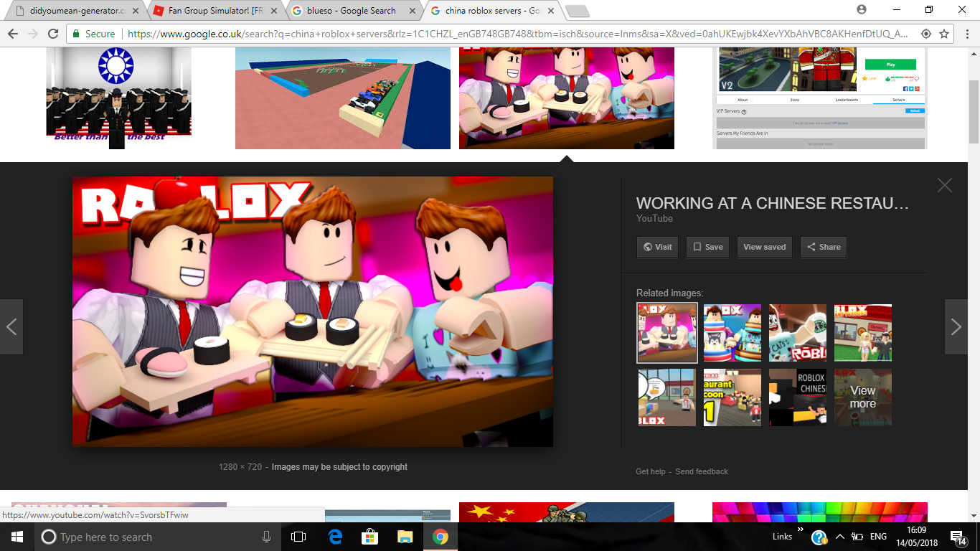Open the game page screenshot image result
Screen dimensions: 980x551
(x=819, y=98)
